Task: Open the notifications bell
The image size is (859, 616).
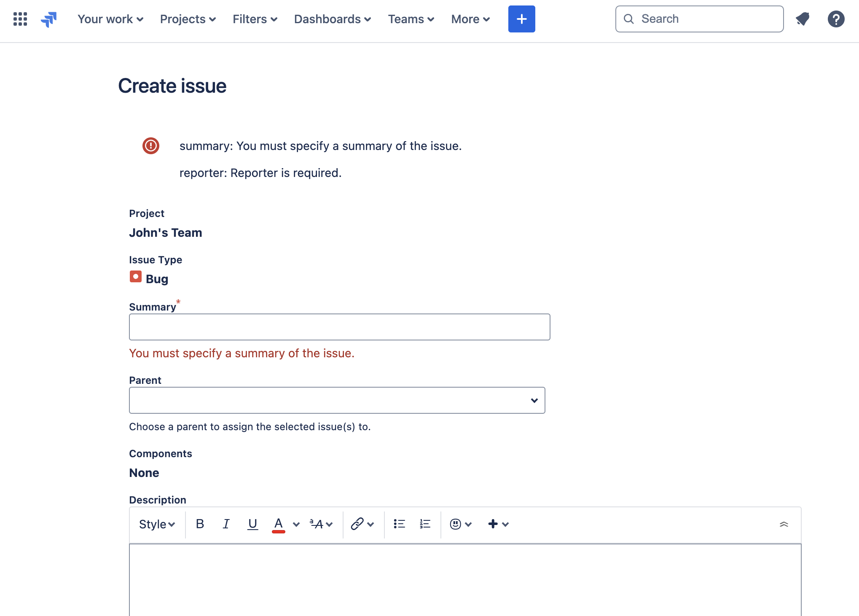Action: (x=803, y=19)
